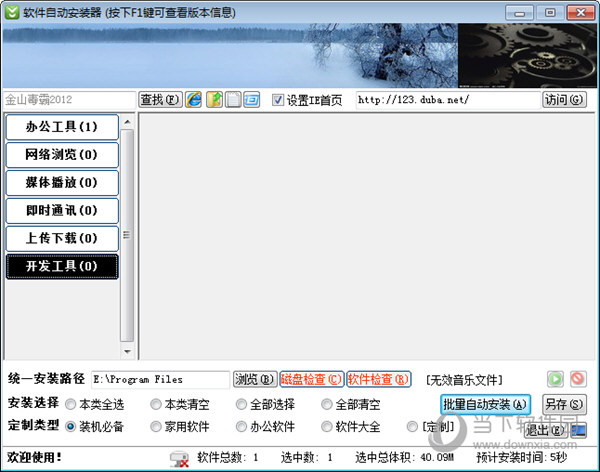Click the 选中总体积: 40.09M status text
Viewport: 600px width, 472px height.
(404, 457)
